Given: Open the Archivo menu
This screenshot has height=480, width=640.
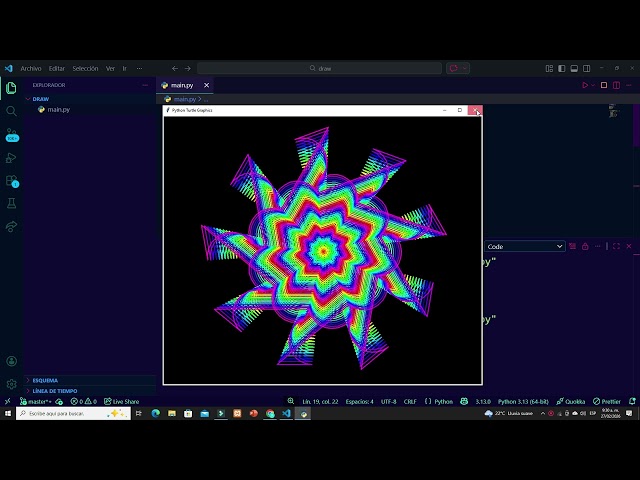Looking at the screenshot, I should point(31,68).
